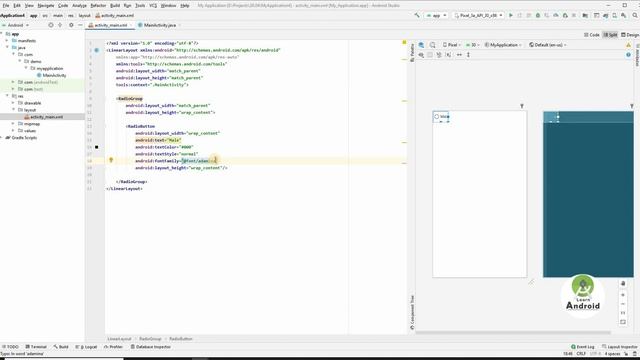Switch editor to Split view mode
The width and height of the screenshot is (640, 360).
[611, 35]
